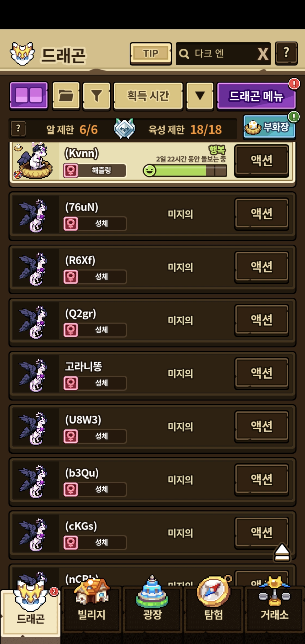
Task: Tap the scroll-to-top arrow button
Action: pyautogui.click(x=282, y=552)
